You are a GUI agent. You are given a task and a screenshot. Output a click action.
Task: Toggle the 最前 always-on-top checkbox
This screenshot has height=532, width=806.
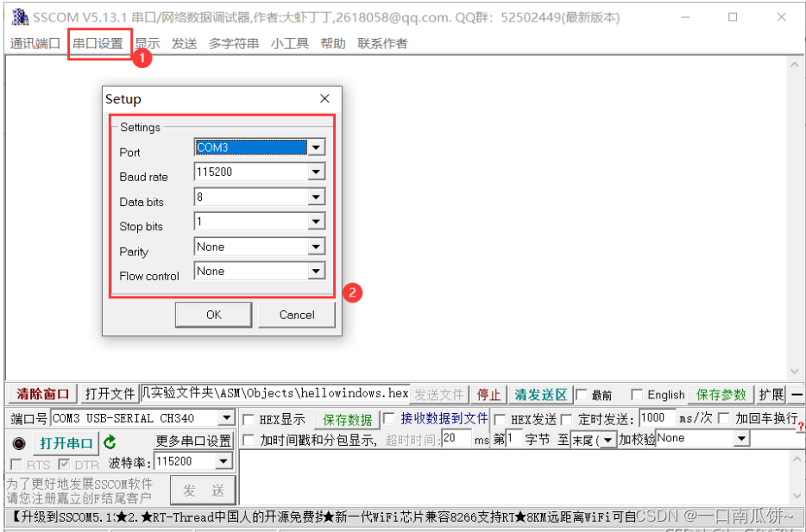pos(582,394)
